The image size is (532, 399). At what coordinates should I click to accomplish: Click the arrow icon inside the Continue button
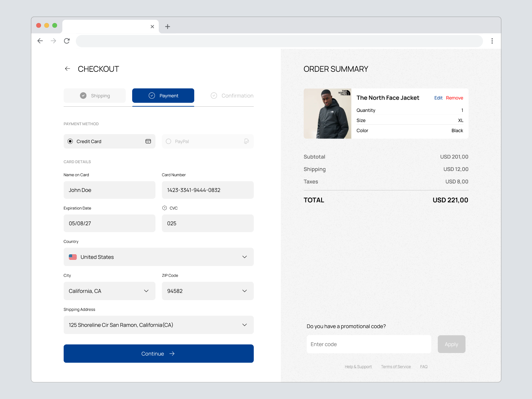[172, 354]
